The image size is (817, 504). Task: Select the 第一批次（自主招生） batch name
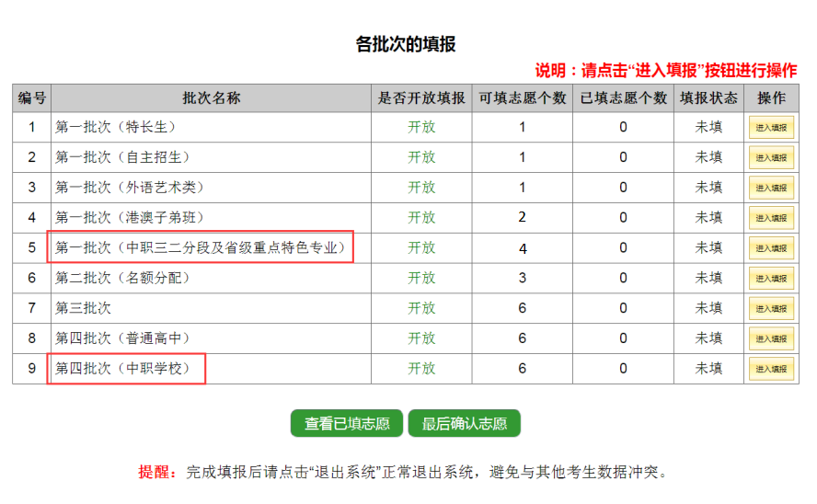(x=122, y=157)
